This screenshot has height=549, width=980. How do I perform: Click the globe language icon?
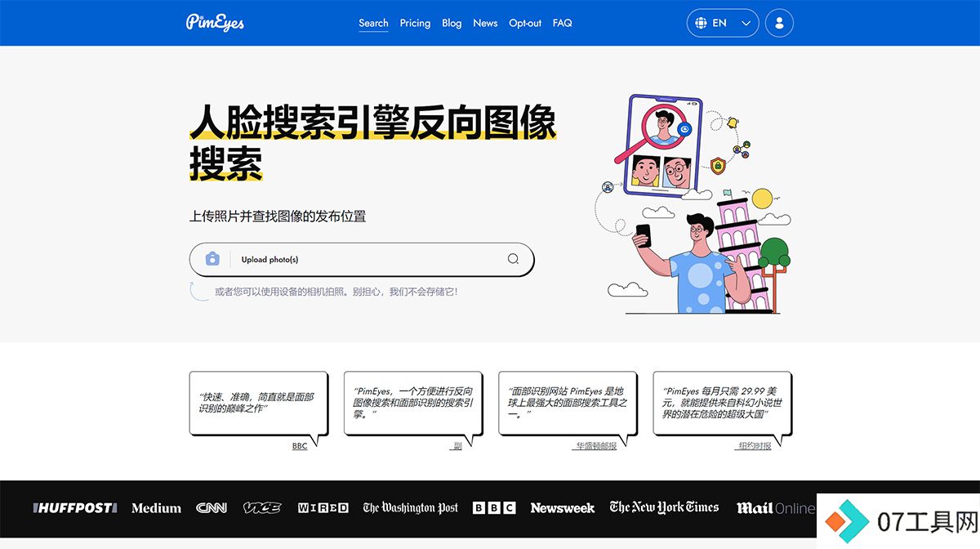[701, 23]
